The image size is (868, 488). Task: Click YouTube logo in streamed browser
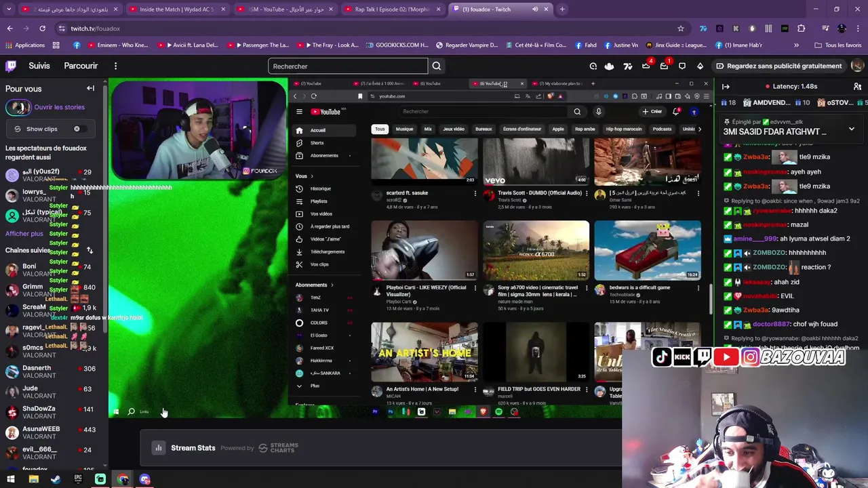click(x=326, y=112)
